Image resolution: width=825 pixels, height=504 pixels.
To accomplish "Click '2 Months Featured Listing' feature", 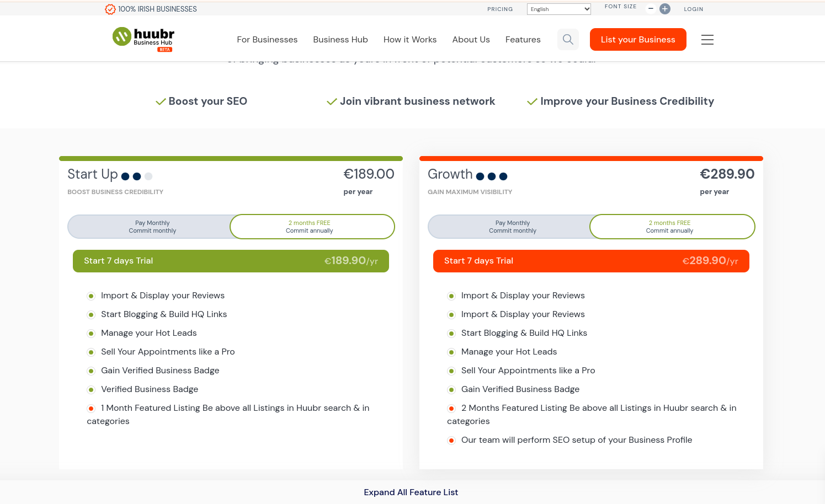I will 592,415.
